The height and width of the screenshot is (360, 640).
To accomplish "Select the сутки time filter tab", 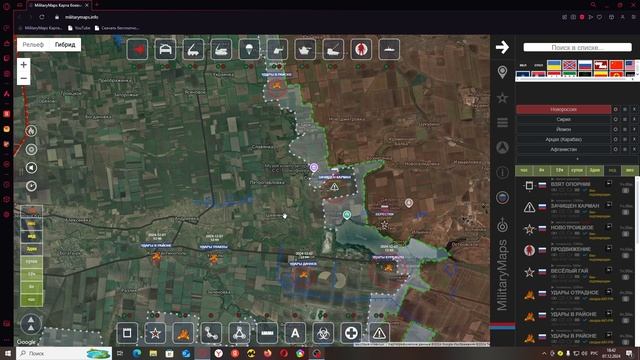I will 577,170.
